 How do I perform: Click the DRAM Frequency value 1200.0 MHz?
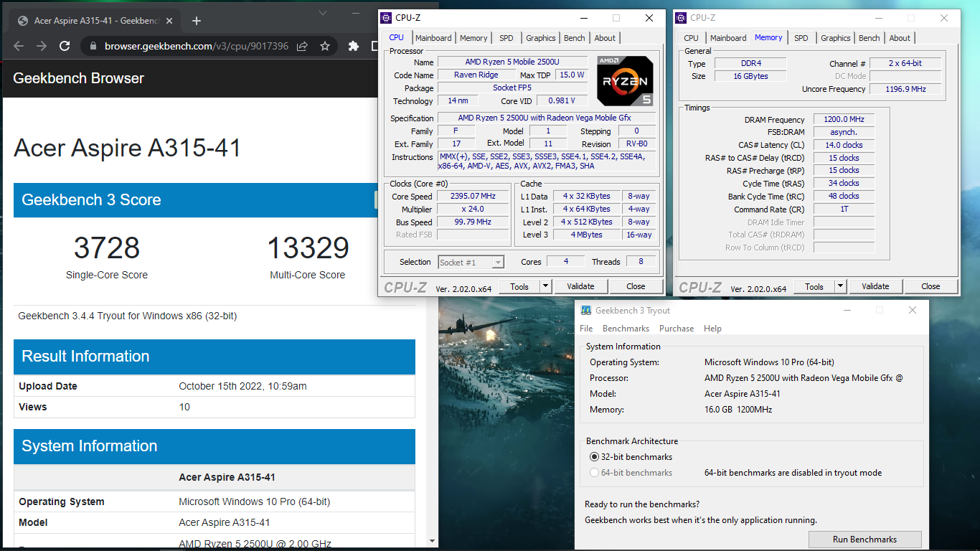click(844, 120)
